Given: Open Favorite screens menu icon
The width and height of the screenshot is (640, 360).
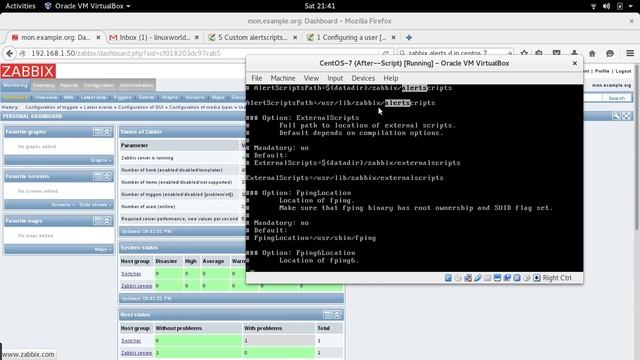Looking at the screenshot, I should click(x=98, y=176).
